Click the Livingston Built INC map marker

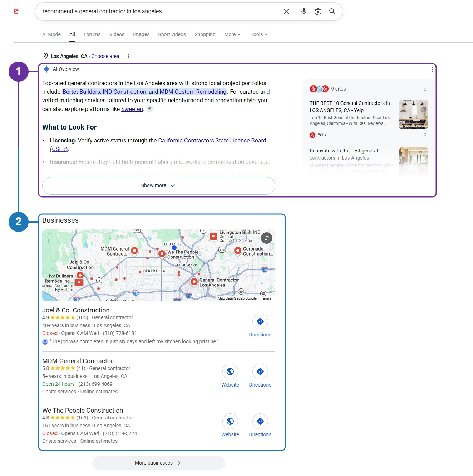coord(213,236)
